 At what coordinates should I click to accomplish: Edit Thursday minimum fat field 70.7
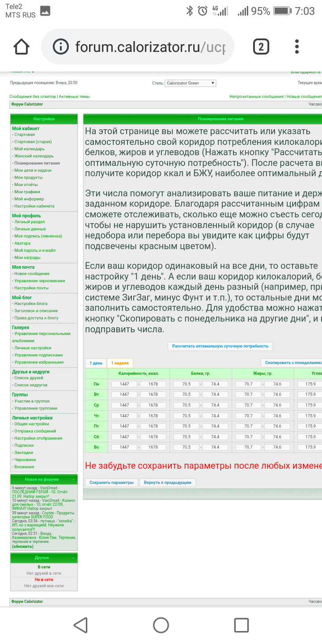[249, 415]
